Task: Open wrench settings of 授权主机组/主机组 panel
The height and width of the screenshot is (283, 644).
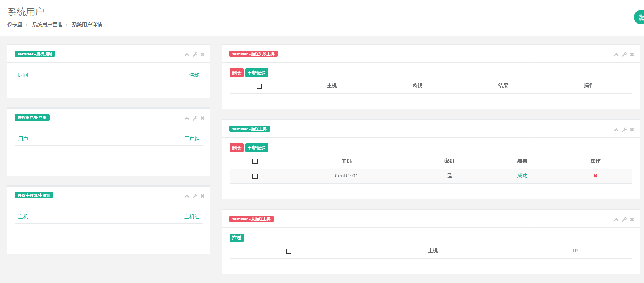Action: (x=195, y=196)
